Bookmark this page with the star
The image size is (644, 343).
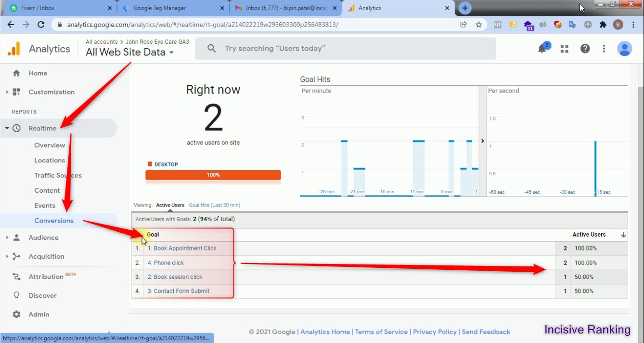tap(478, 25)
